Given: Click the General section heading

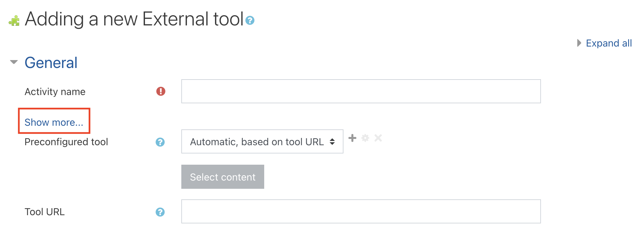Looking at the screenshot, I should point(51,63).
